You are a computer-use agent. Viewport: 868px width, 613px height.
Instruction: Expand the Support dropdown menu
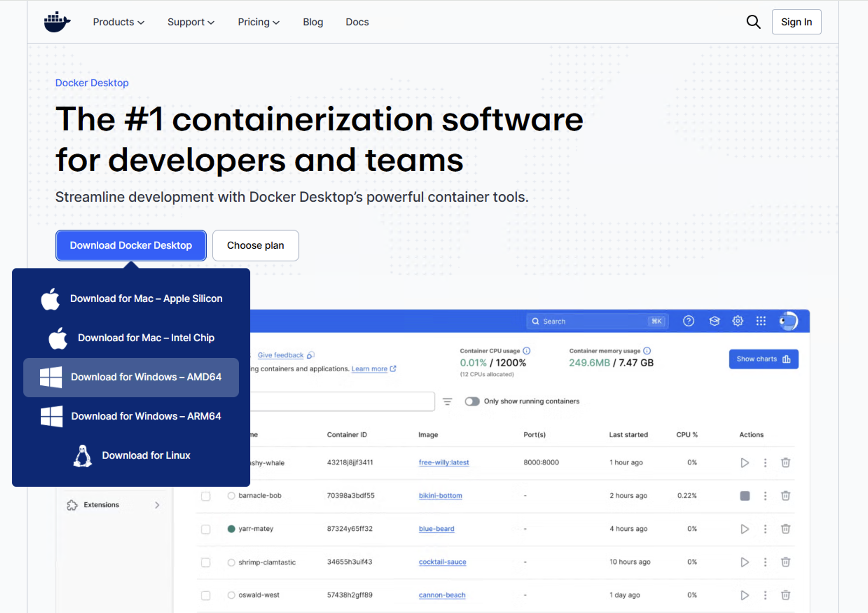click(x=191, y=22)
